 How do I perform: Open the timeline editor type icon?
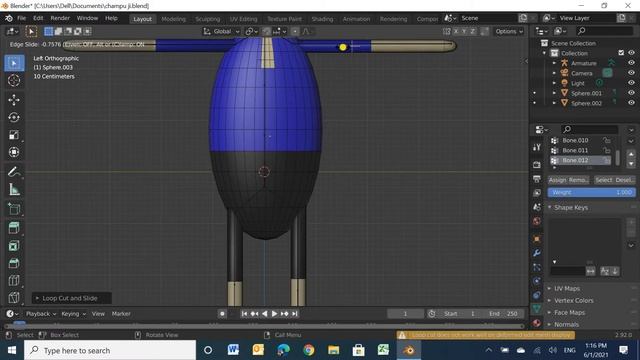tap(12, 314)
